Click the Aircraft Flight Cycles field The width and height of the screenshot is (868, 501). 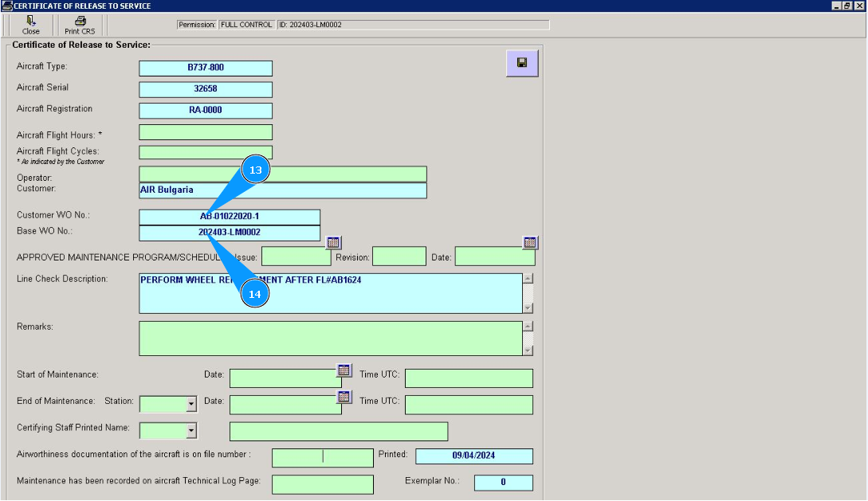[206, 152]
